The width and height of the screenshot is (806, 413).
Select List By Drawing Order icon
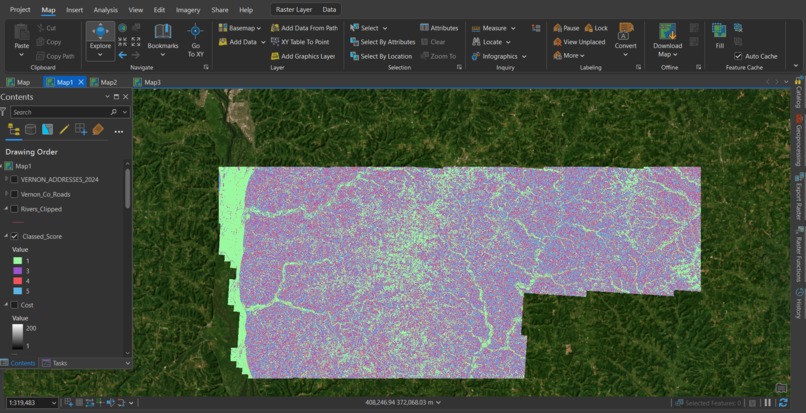click(14, 129)
